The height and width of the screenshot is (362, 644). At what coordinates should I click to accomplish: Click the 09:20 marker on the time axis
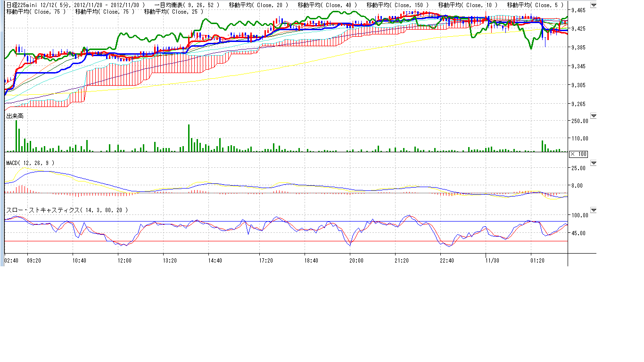point(34,260)
